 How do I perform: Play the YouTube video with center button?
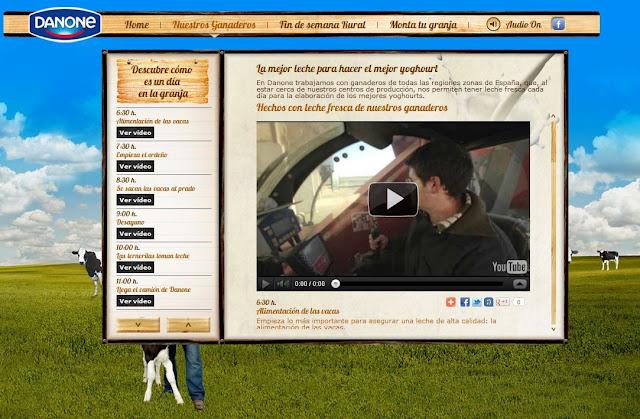pyautogui.click(x=393, y=199)
